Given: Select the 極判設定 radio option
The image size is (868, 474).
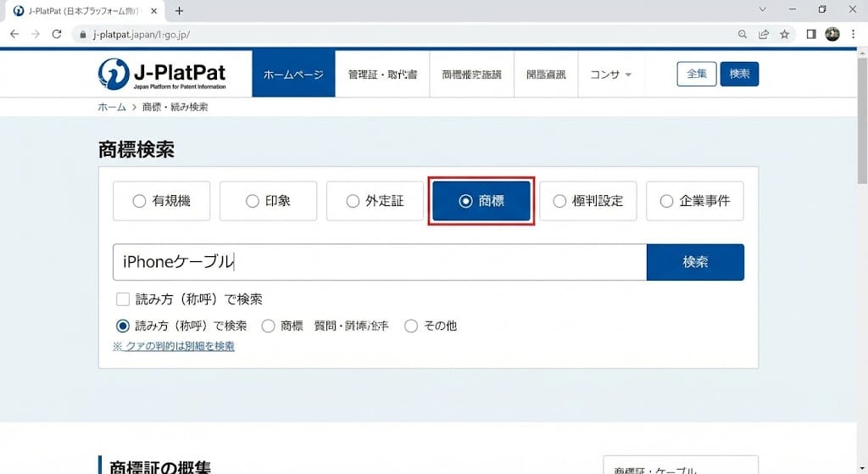Looking at the screenshot, I should tap(588, 201).
